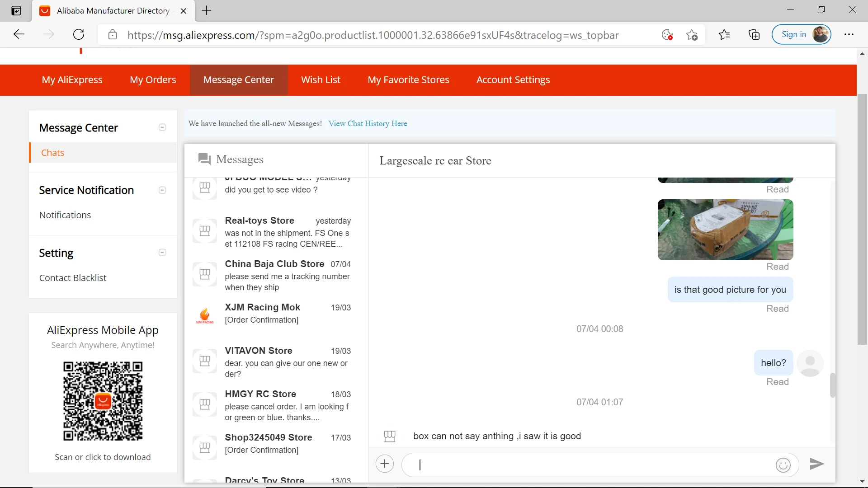This screenshot has height=488, width=868.
Task: Click the chat conversation scrollbar thumb
Action: (832, 385)
